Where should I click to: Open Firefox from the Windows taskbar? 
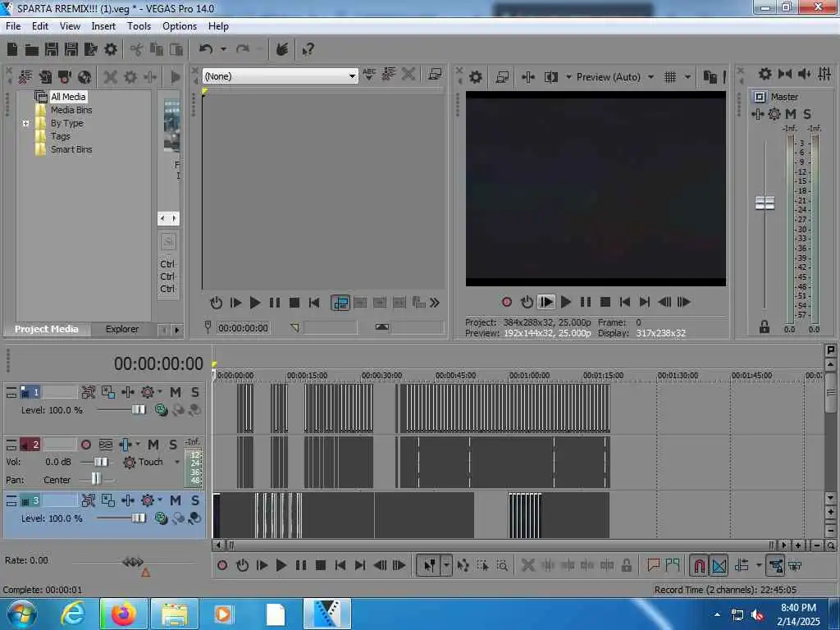[123, 614]
